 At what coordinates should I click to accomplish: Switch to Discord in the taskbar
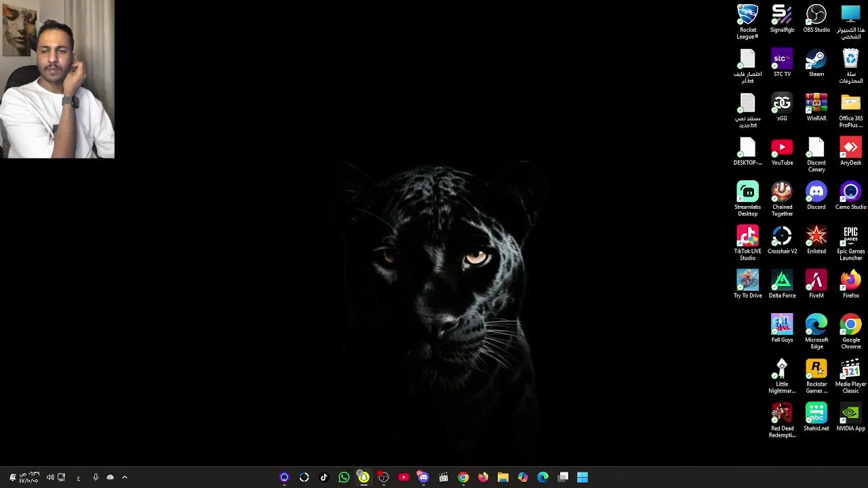coord(423,477)
